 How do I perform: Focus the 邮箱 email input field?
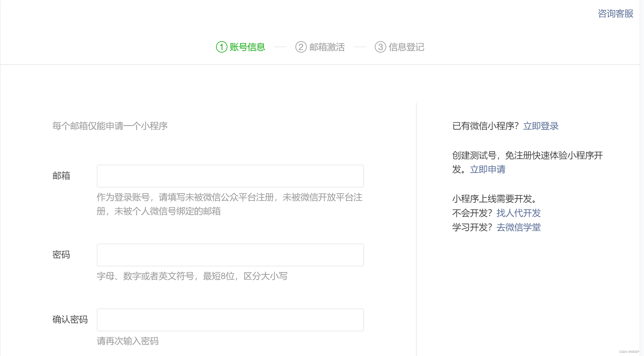point(230,176)
